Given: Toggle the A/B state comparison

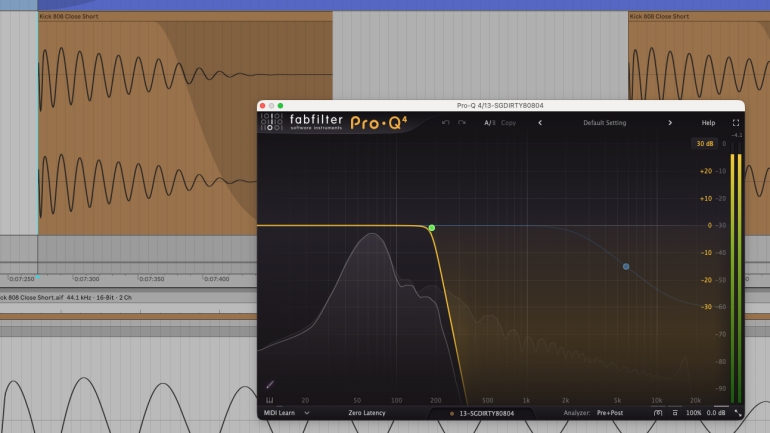Looking at the screenshot, I should pyautogui.click(x=490, y=123).
